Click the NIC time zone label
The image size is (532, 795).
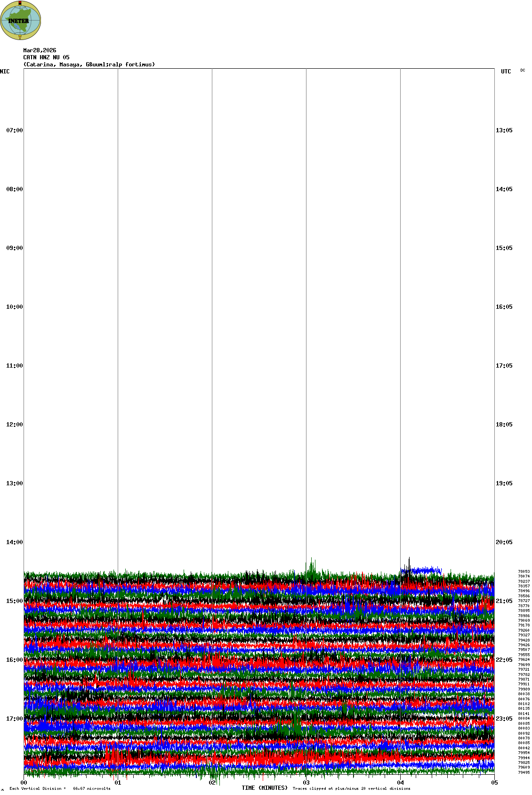(x=5, y=72)
